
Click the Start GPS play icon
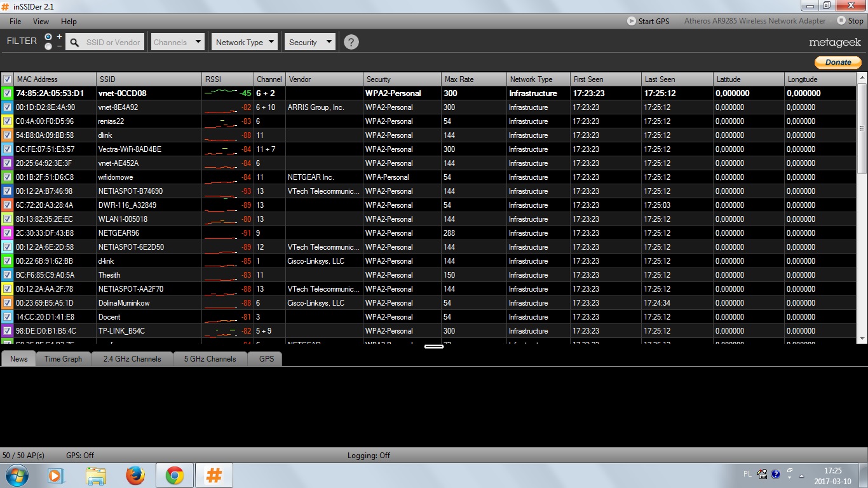[x=632, y=21]
